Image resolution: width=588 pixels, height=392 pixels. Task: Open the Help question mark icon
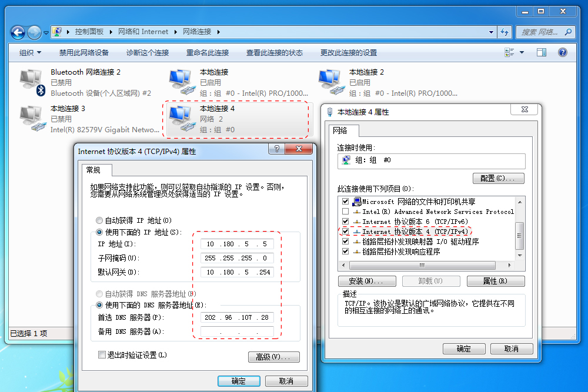[x=563, y=52]
